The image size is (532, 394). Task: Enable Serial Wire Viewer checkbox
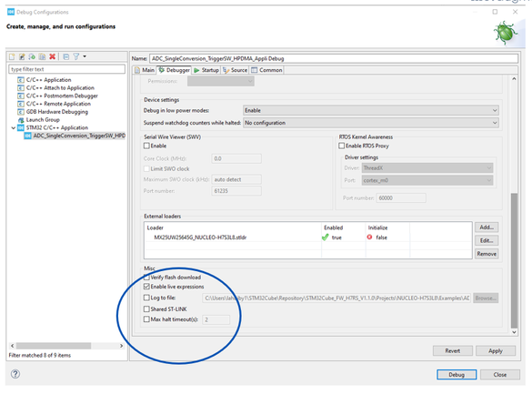146,146
